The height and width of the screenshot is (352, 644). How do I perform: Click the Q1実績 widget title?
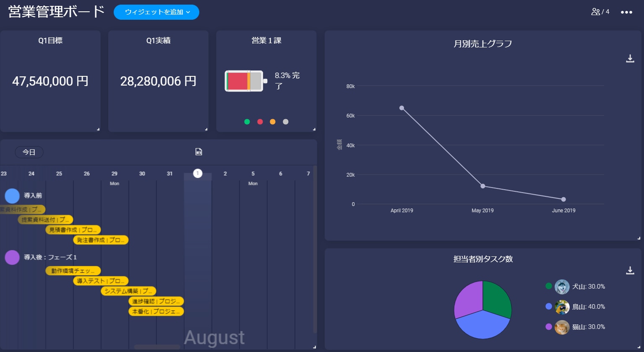tap(158, 41)
